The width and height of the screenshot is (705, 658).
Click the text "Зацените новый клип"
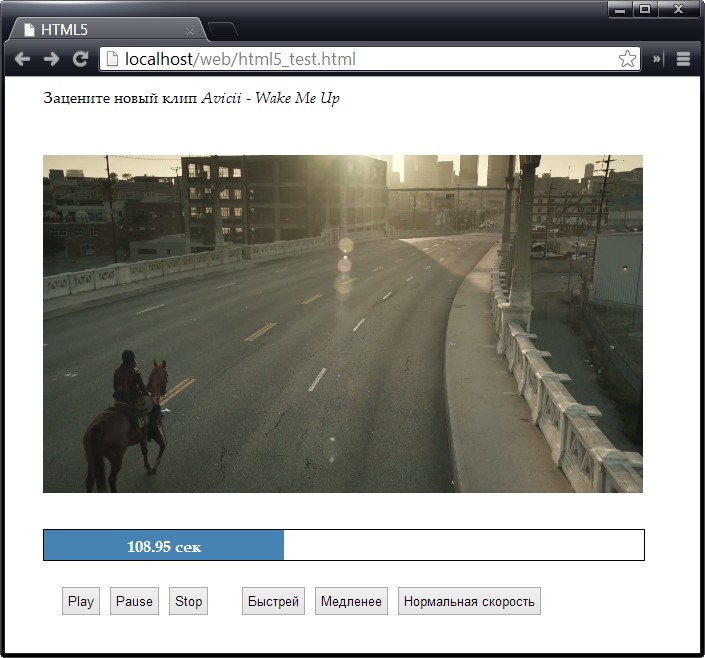coord(120,98)
